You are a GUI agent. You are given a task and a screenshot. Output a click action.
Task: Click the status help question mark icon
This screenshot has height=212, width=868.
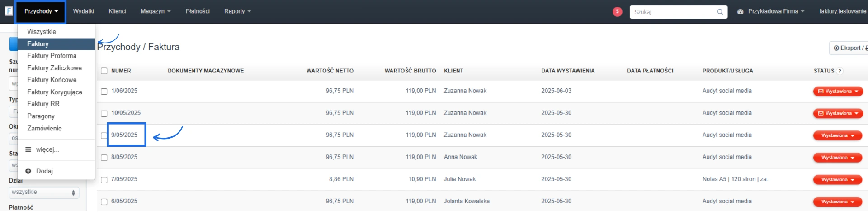point(840,71)
